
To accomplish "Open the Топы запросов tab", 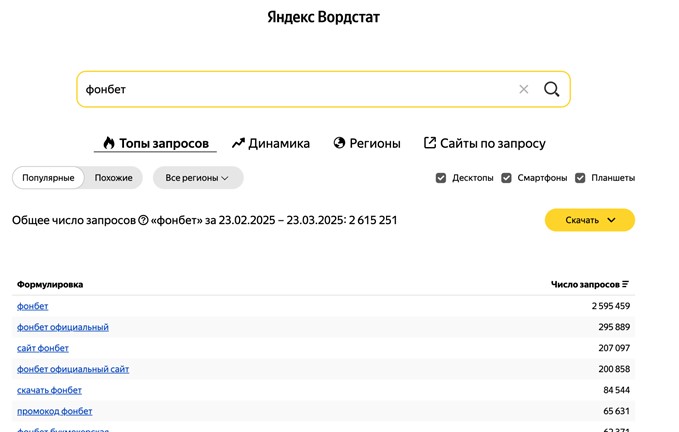I will point(155,143).
